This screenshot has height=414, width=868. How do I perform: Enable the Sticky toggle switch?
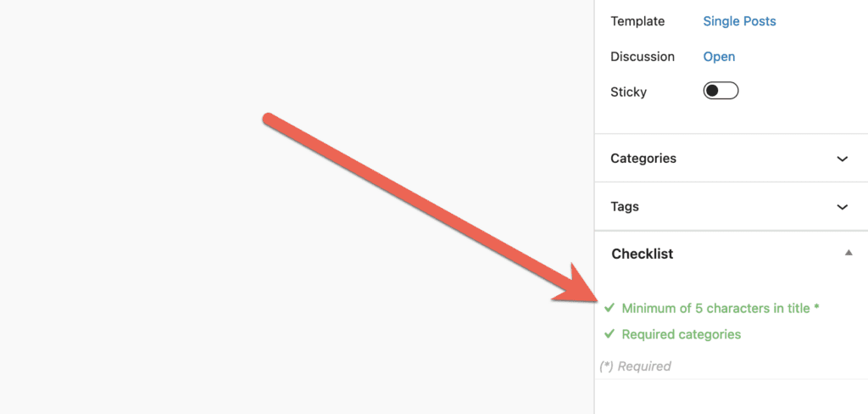point(721,91)
